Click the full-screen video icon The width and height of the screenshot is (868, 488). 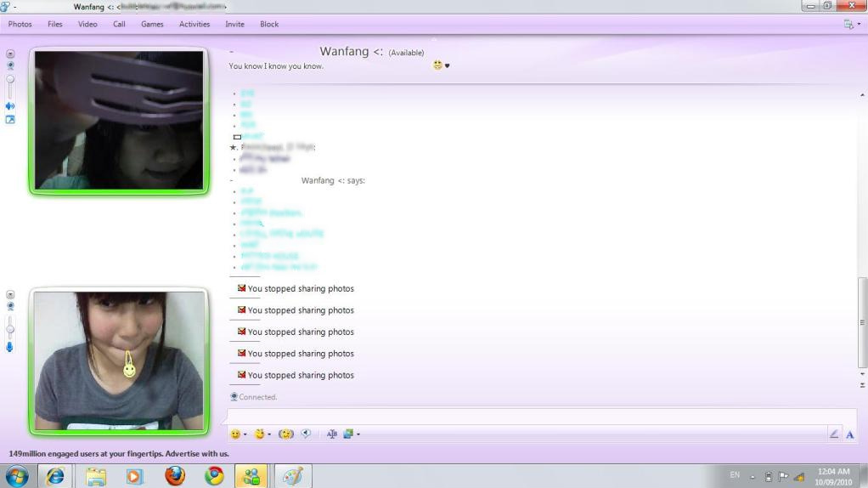pyautogui.click(x=10, y=120)
